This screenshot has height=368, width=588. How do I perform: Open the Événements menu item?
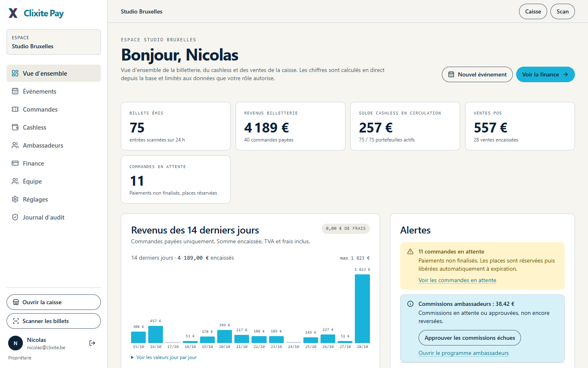[x=53, y=91]
